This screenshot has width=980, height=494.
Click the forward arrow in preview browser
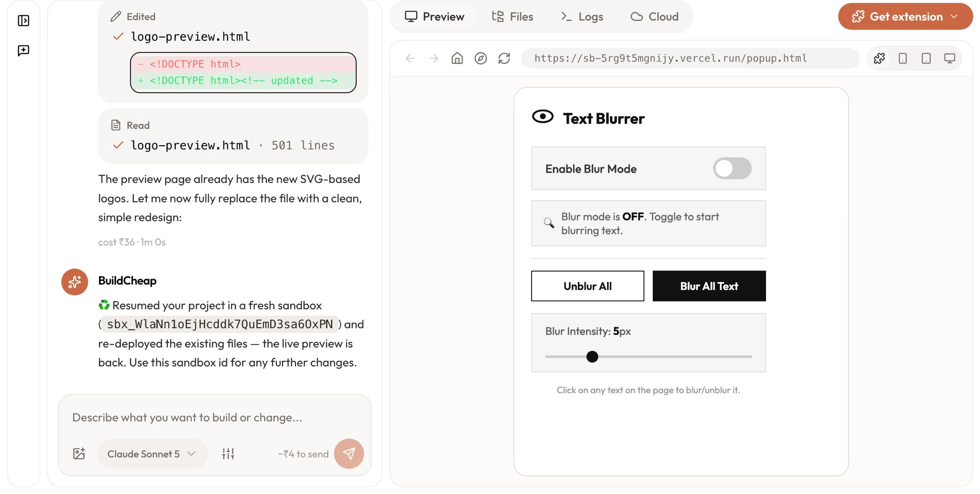coord(434,58)
